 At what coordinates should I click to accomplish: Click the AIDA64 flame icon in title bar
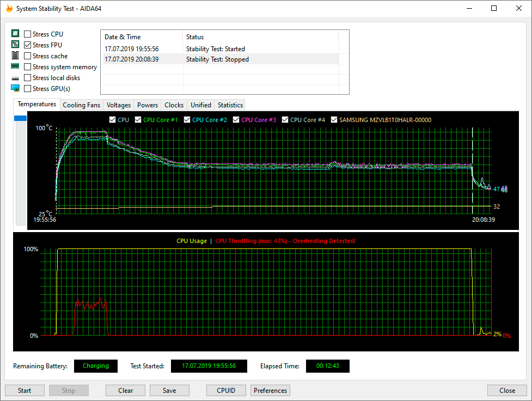click(x=9, y=9)
